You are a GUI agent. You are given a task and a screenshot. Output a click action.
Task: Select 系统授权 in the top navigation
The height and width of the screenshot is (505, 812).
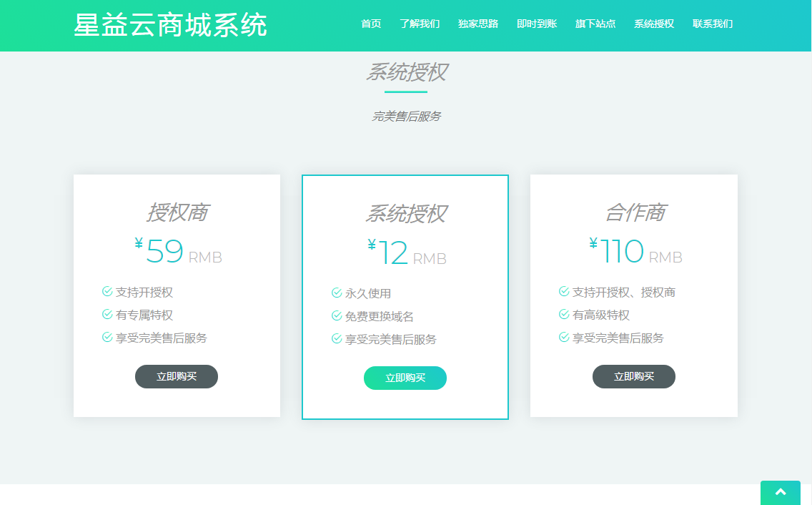point(654,24)
